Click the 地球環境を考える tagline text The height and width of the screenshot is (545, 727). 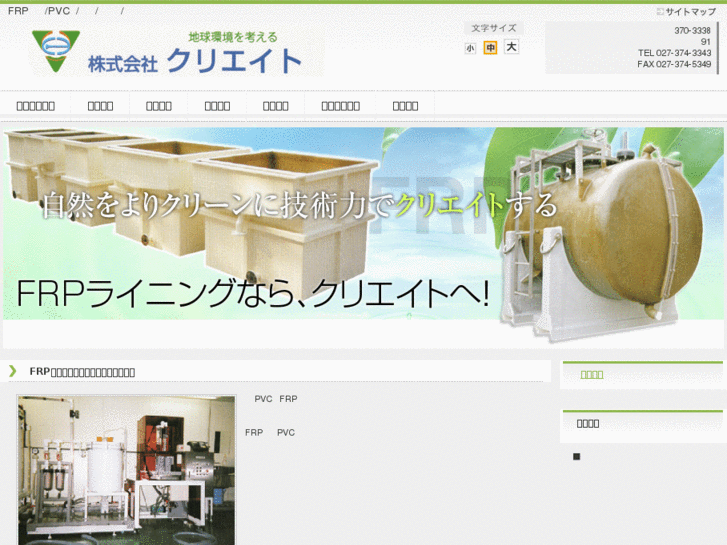(x=233, y=37)
